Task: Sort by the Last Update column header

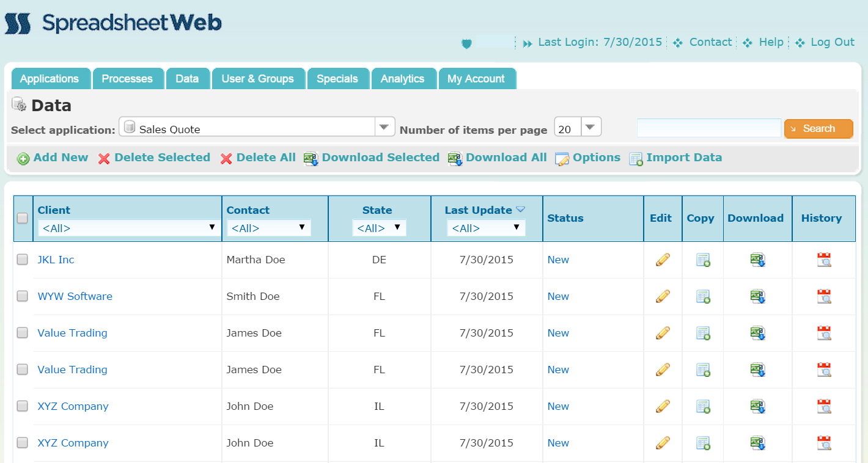Action: [479, 210]
